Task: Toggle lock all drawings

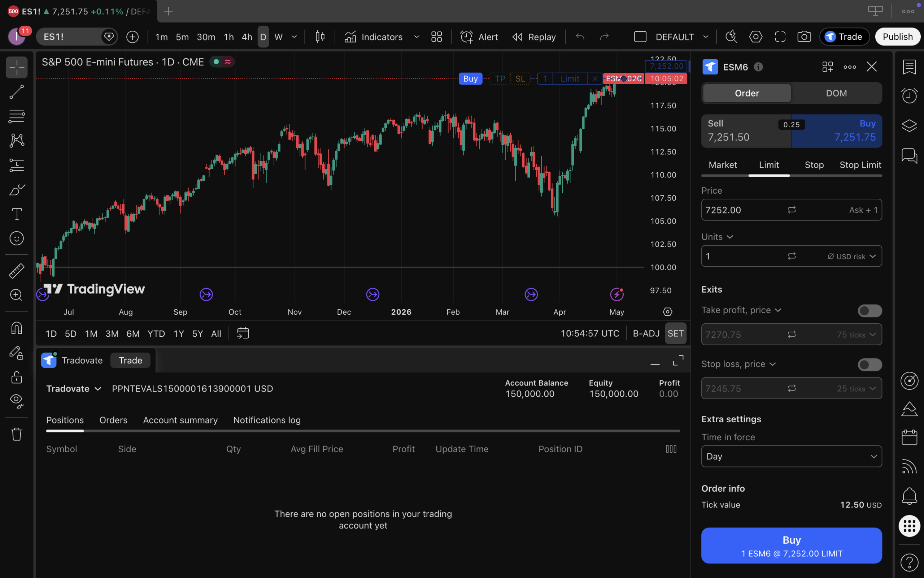Action: pyautogui.click(x=16, y=377)
